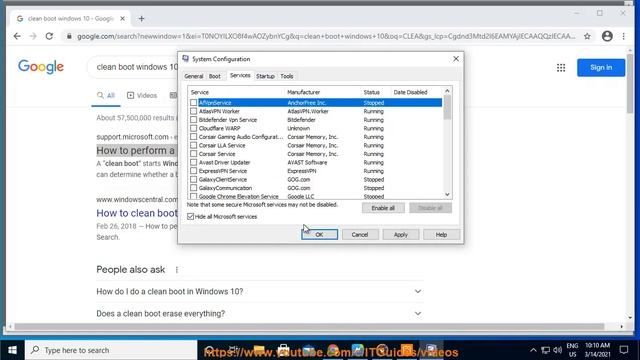The height and width of the screenshot is (360, 640).
Task: Uncheck Hide all Microsoft services
Action: [x=191, y=216]
